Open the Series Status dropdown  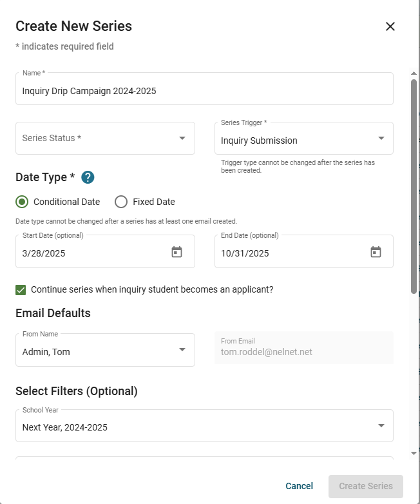(x=105, y=138)
